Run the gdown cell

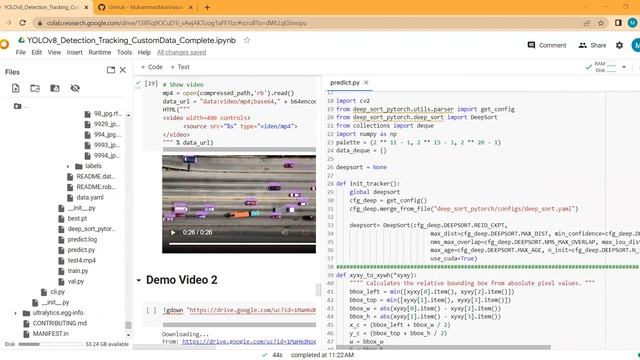click(151, 310)
